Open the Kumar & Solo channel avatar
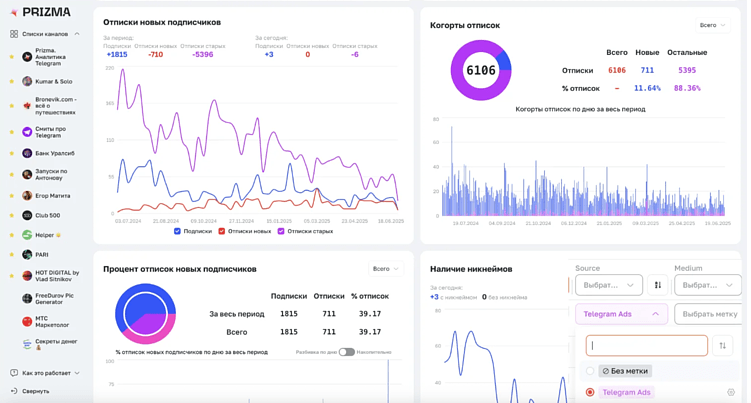The width and height of the screenshot is (751, 403). [x=27, y=81]
